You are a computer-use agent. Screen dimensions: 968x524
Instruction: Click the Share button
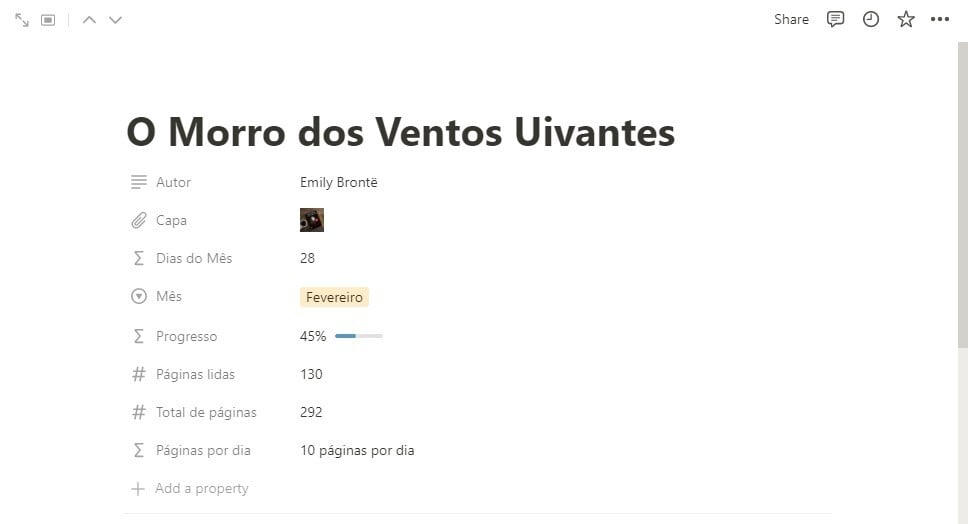pyautogui.click(x=791, y=19)
